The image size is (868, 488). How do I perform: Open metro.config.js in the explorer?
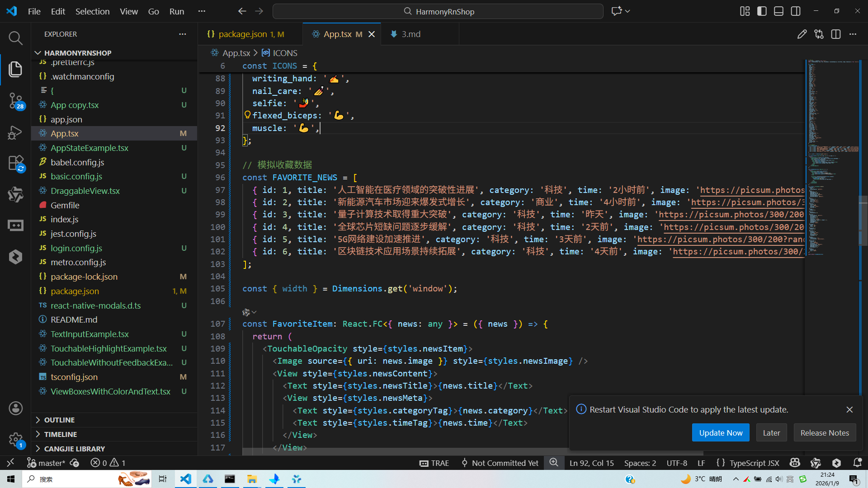click(x=114, y=262)
